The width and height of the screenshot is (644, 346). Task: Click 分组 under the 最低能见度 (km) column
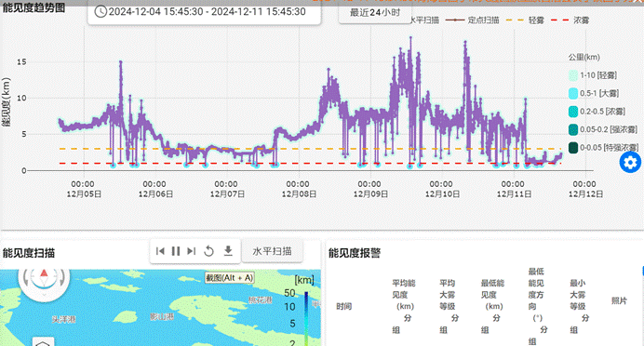490,324
